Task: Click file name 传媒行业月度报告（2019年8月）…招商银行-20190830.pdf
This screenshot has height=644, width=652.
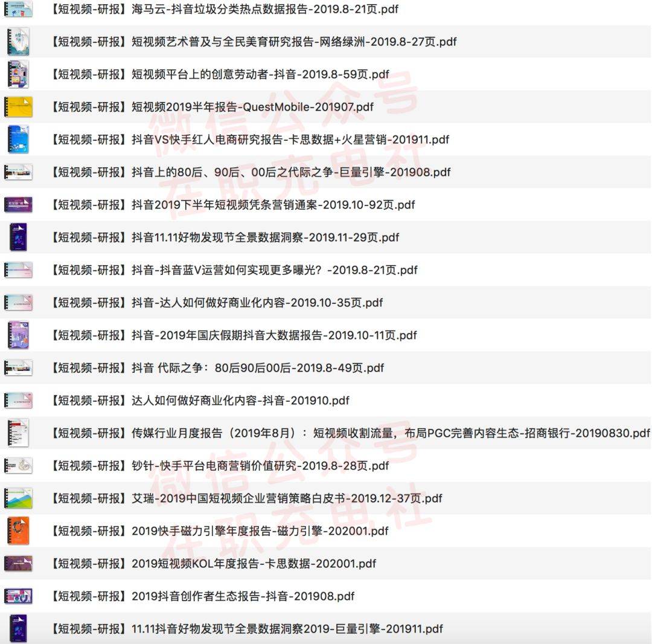Action: click(350, 433)
